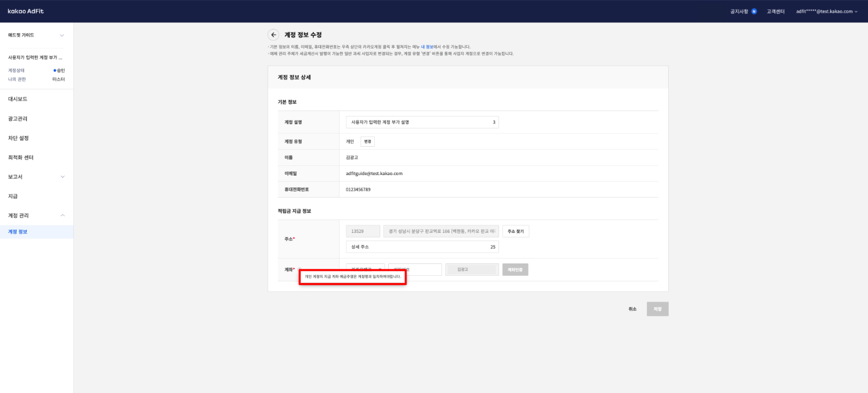Open the adfit account email dropdown
This screenshot has height=393, width=868.
pyautogui.click(x=826, y=11)
